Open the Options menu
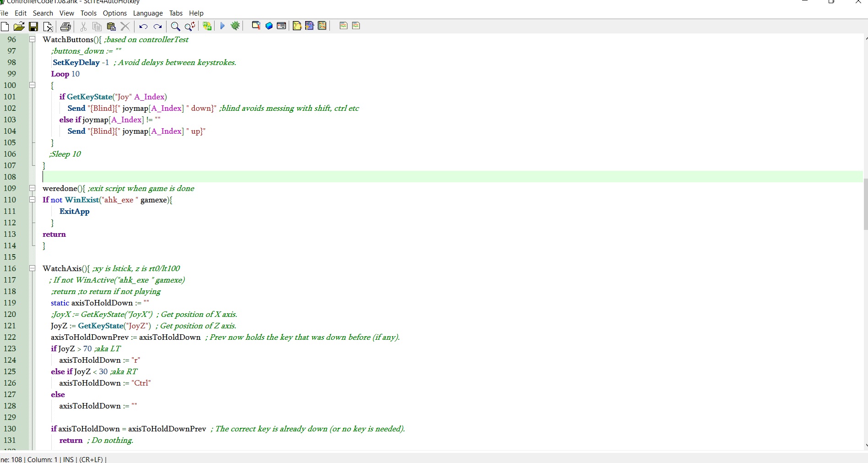The image size is (868, 463). click(x=115, y=13)
